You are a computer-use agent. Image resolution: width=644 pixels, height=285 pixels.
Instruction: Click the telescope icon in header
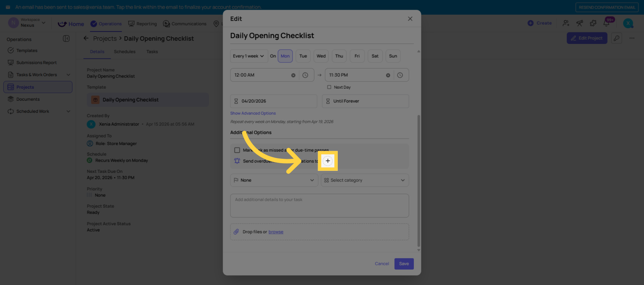[x=580, y=23]
